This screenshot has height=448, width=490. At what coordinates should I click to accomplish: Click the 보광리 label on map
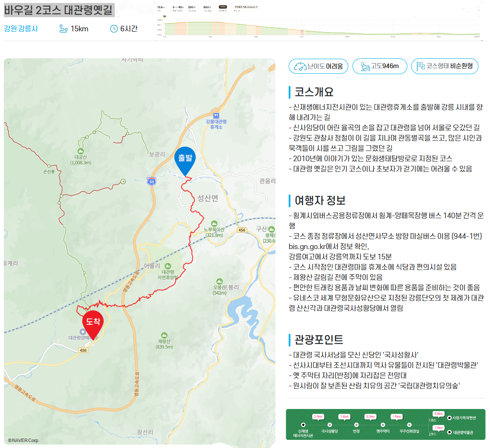[157, 154]
